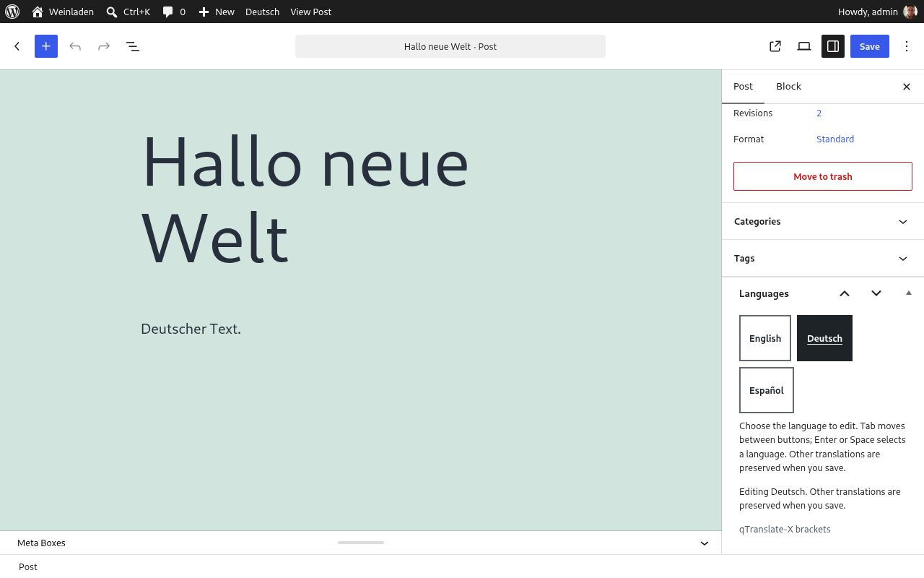Image resolution: width=924 pixels, height=578 pixels.
Task: Select Deutsch as editing language
Action: tap(824, 338)
